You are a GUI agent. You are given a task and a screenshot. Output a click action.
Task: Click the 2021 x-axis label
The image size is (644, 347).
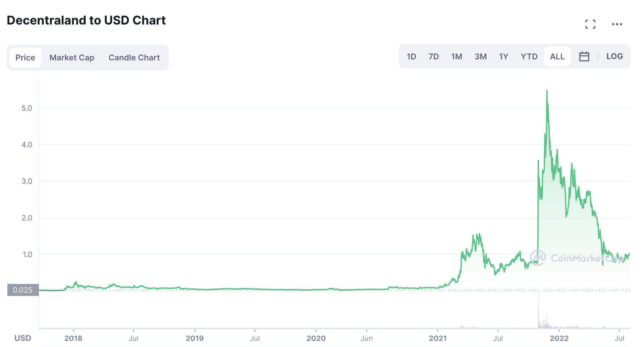click(438, 338)
